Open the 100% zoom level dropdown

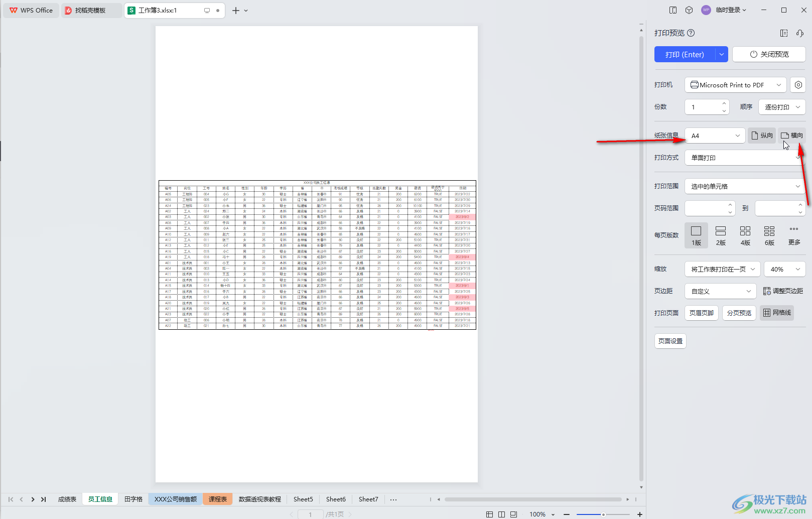coord(542,514)
